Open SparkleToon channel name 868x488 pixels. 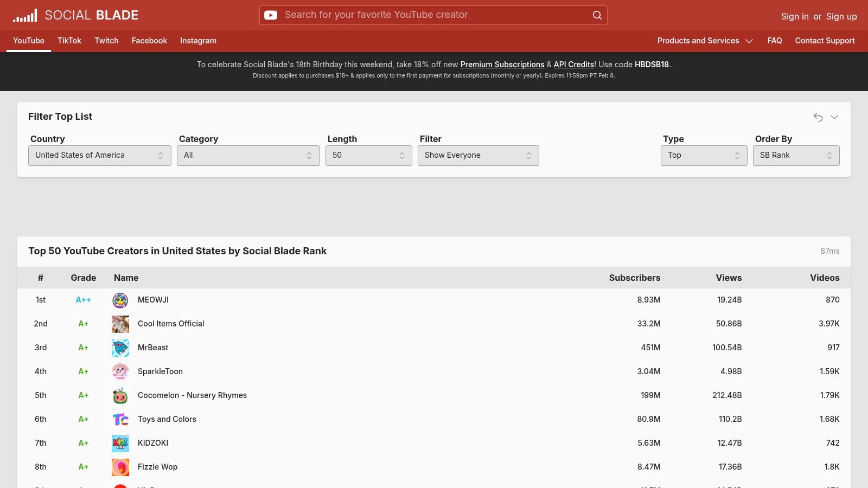[160, 371]
